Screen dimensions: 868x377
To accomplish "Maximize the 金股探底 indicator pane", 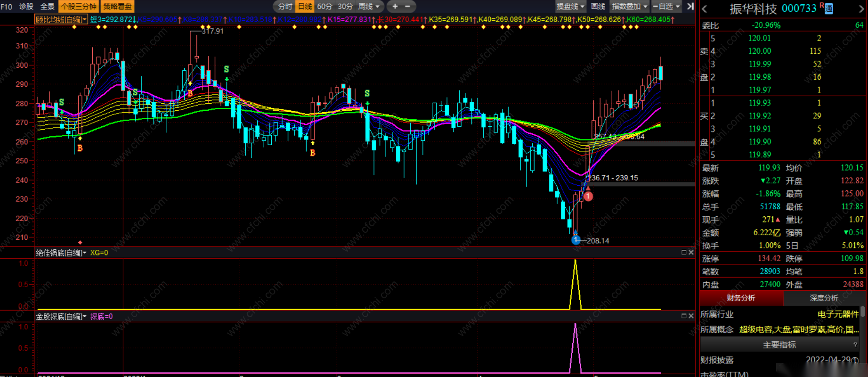I will pyautogui.click(x=684, y=316).
